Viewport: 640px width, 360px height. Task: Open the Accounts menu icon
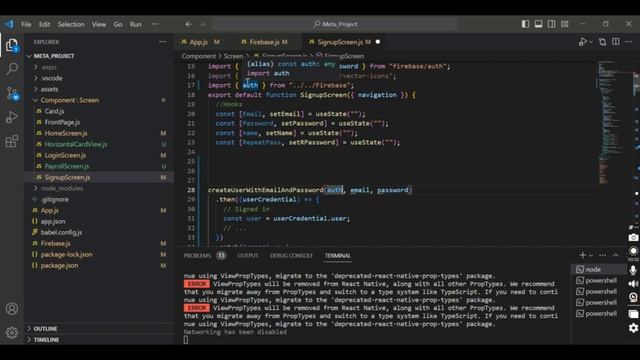12,309
